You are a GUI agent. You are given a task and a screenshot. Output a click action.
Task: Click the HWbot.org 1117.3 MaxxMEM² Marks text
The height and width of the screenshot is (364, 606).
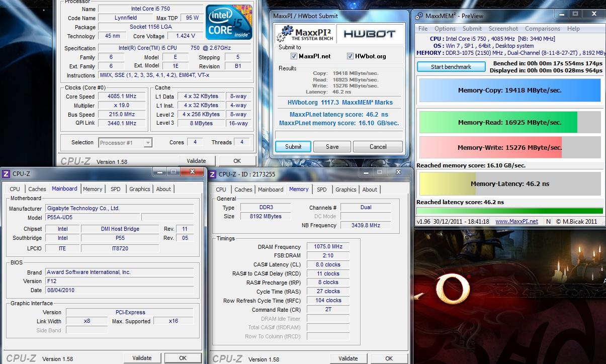pos(340,103)
